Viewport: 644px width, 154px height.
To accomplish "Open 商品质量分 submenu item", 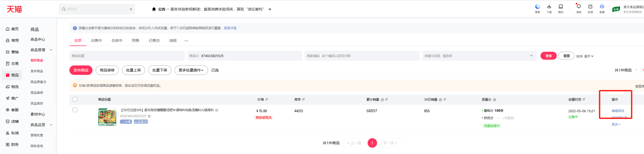I will coord(38,82).
